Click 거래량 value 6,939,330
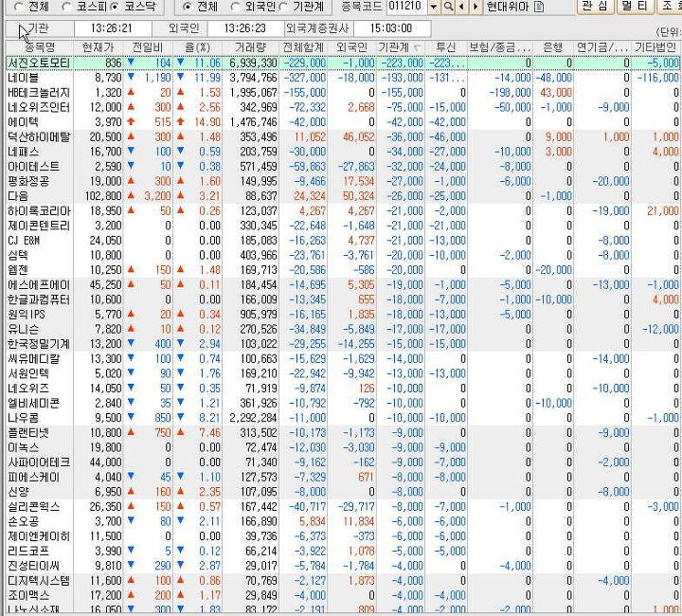The width and height of the screenshot is (682, 616). coord(253,63)
